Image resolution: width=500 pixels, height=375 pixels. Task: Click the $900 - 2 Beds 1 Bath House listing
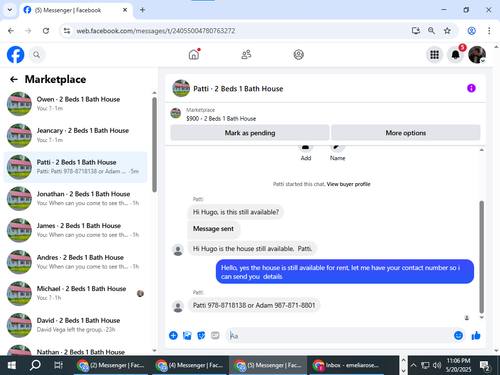[x=221, y=118]
